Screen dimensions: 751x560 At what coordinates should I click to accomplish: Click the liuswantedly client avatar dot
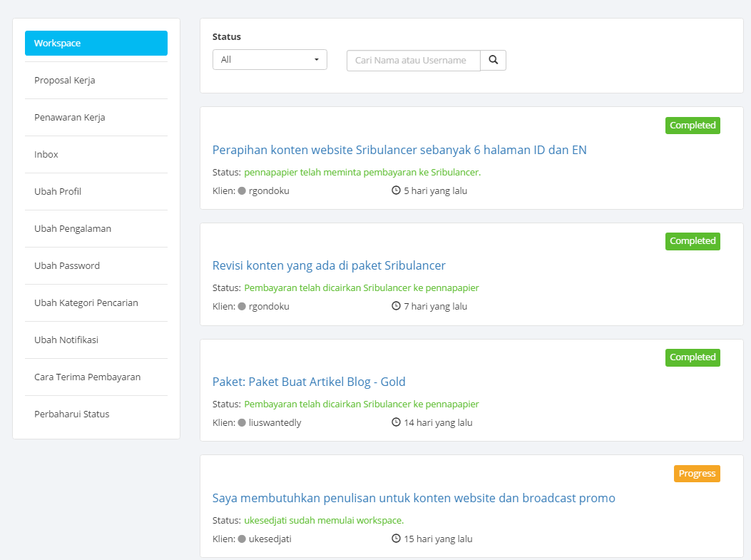tap(242, 422)
